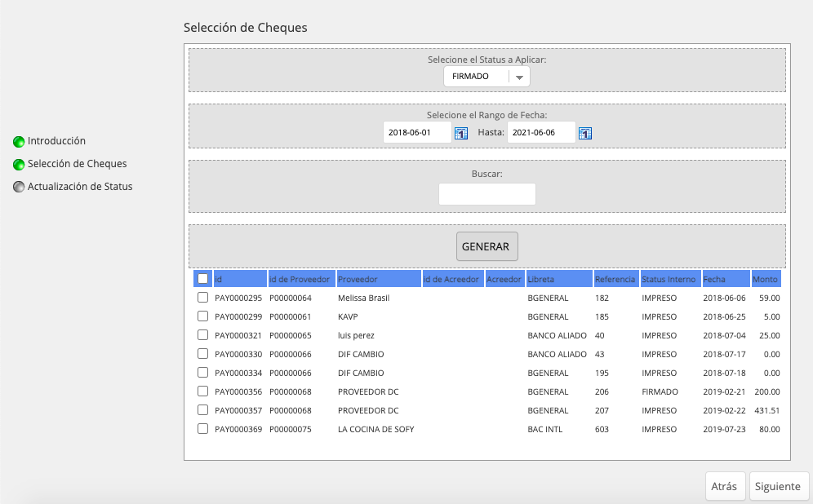Open the Selección de Cheques step
The image size is (813, 504).
(x=78, y=164)
